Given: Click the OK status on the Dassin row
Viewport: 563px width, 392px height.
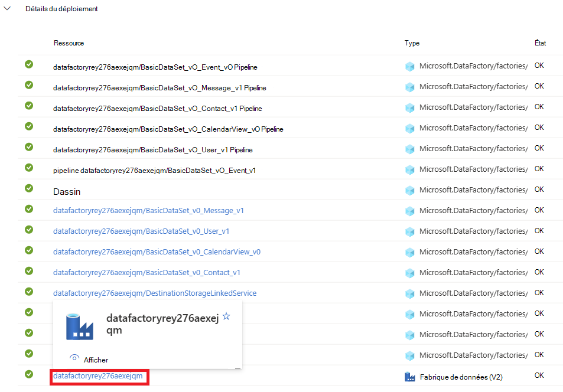Looking at the screenshot, I should click(x=539, y=190).
